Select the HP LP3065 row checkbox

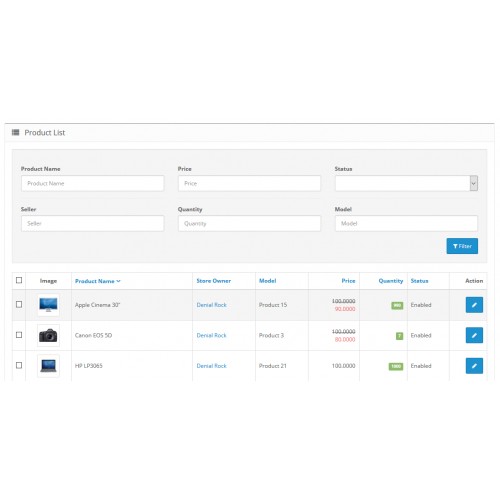click(19, 365)
